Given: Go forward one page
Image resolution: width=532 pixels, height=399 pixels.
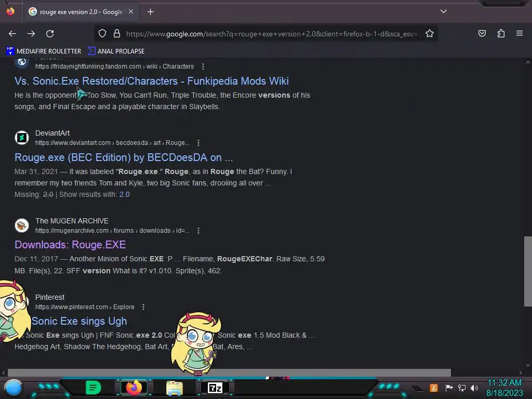Looking at the screenshot, I should click(x=31, y=34).
